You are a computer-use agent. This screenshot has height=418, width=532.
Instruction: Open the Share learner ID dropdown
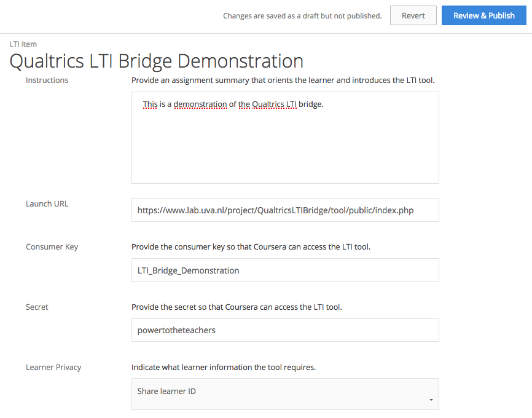285,394
